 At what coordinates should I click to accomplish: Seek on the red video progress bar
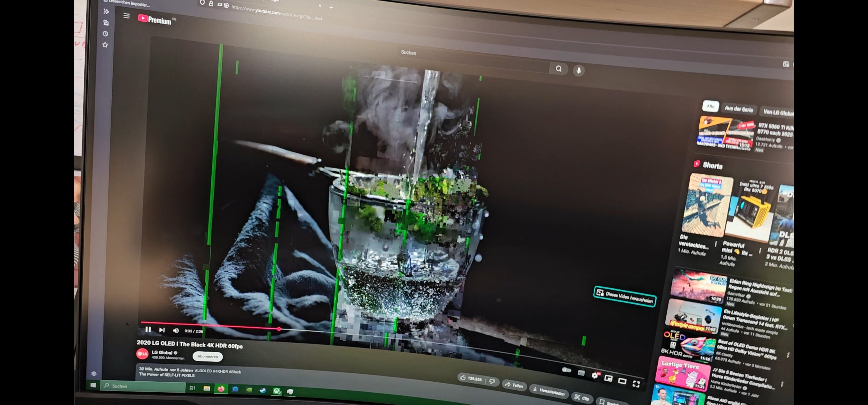209,325
